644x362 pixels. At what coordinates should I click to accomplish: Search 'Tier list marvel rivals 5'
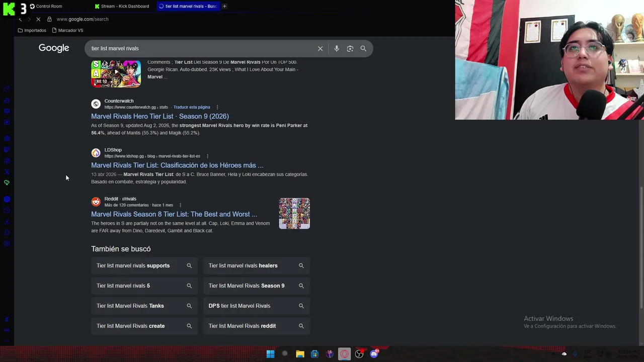pyautogui.click(x=144, y=286)
